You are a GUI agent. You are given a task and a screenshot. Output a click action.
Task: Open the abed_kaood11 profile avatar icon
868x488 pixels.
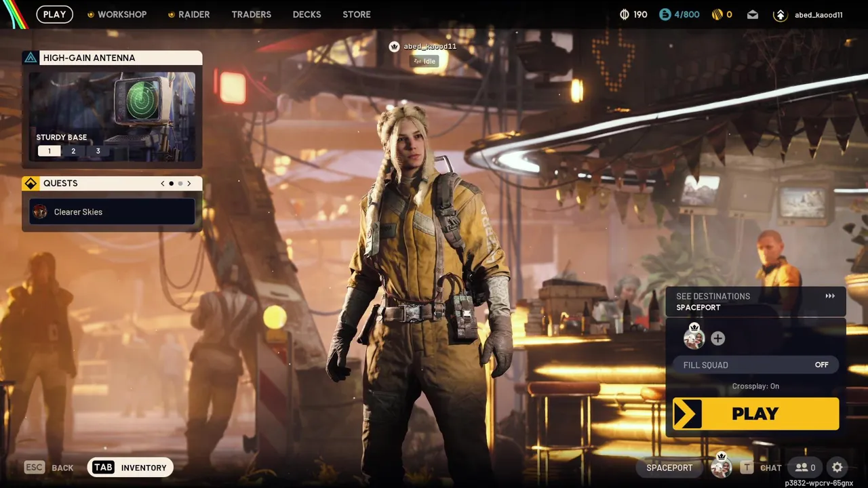tap(780, 15)
